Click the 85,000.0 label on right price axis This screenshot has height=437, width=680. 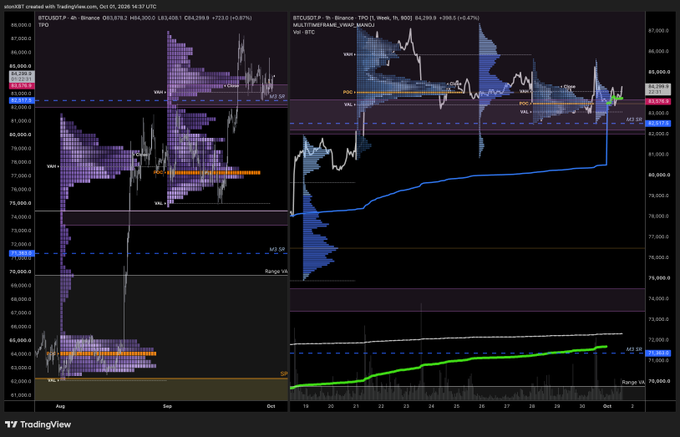point(659,72)
